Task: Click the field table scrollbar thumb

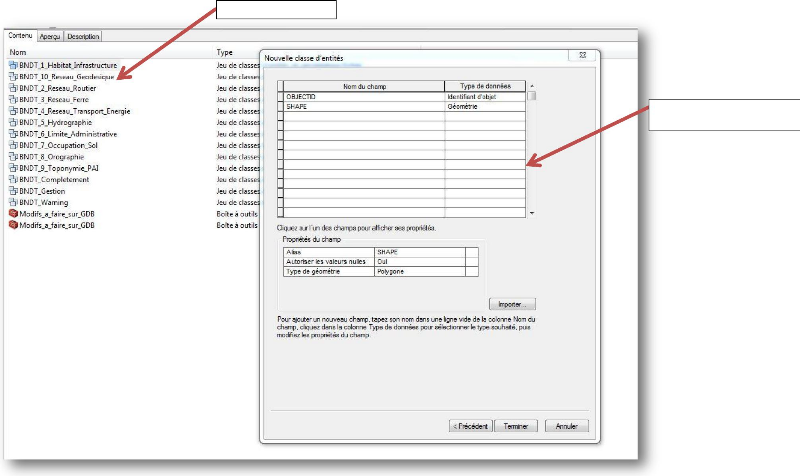Action: click(x=532, y=96)
